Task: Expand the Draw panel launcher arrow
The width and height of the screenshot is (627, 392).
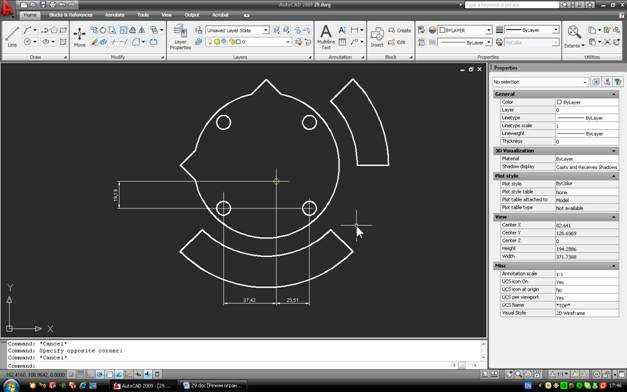Action: (66, 58)
